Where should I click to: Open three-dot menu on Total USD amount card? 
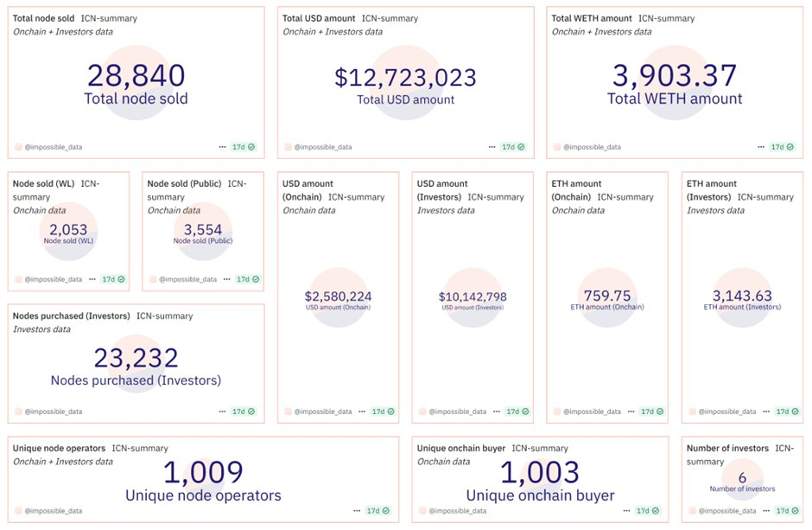pos(492,147)
